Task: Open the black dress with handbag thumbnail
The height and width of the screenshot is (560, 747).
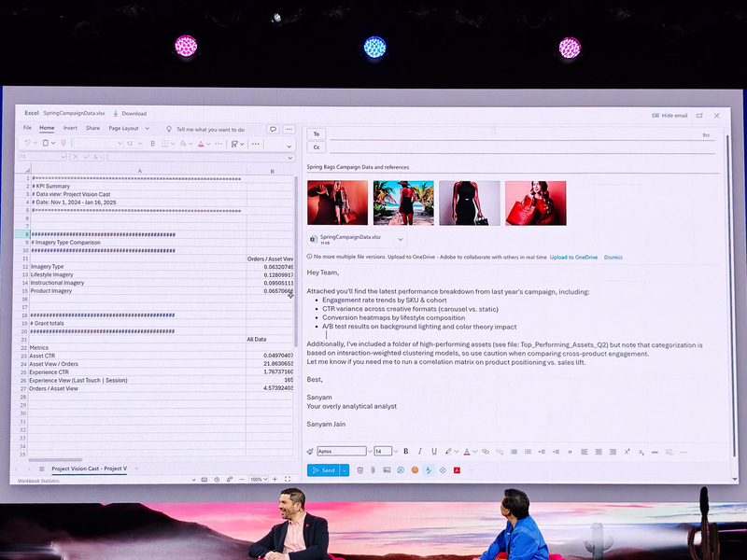Action: pos(470,203)
